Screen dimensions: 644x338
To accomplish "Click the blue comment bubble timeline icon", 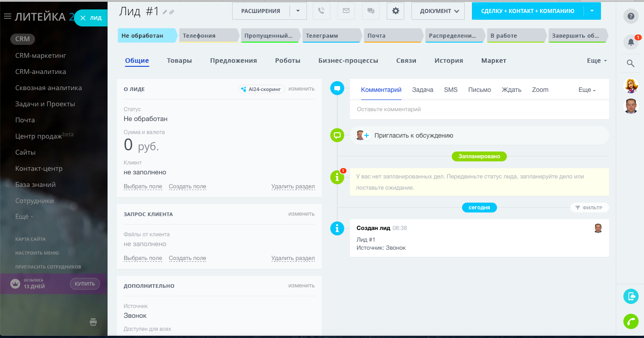I will point(337,88).
